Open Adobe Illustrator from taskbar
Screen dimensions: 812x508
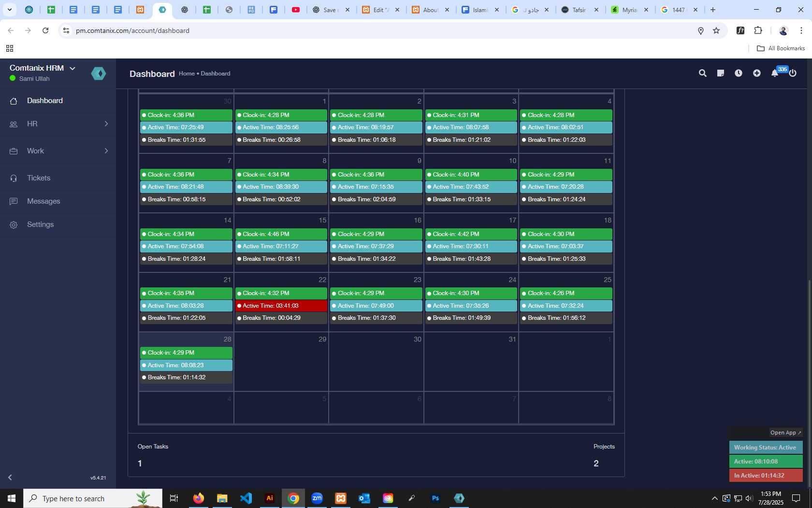tap(270, 498)
